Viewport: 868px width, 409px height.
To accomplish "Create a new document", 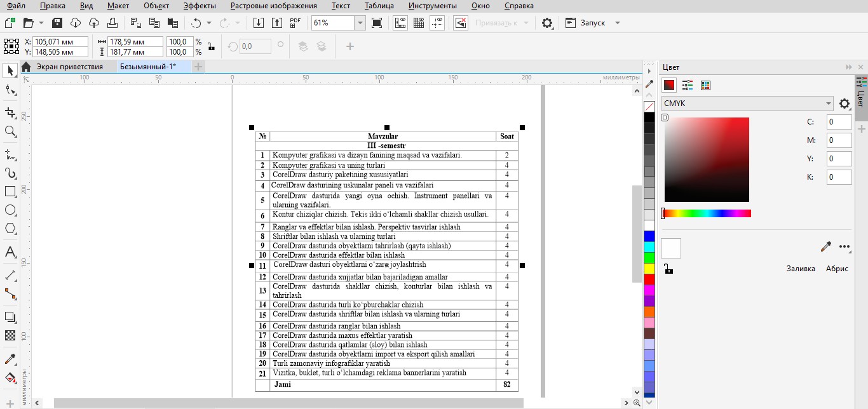I will 10,23.
